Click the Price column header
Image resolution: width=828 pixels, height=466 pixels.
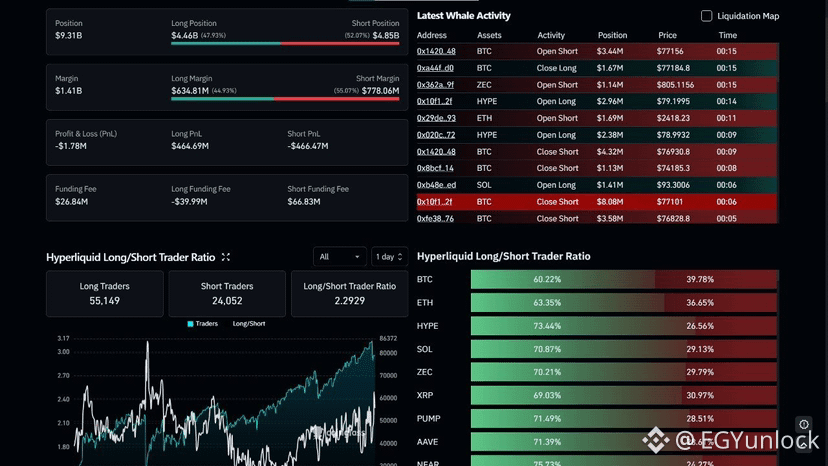click(x=667, y=35)
